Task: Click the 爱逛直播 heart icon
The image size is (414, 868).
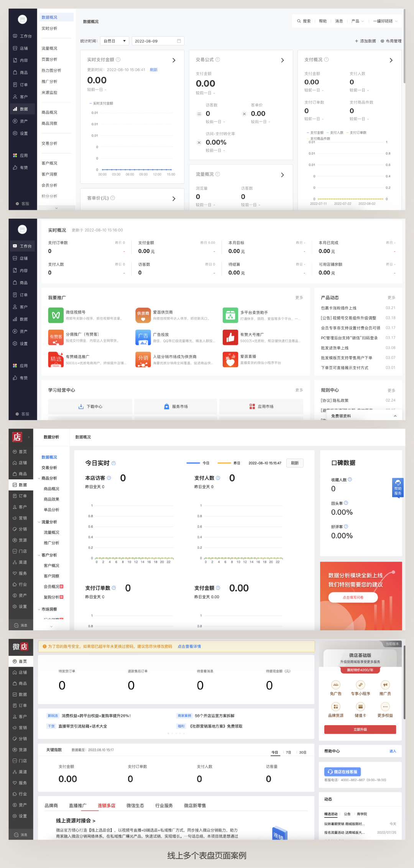Action: (x=230, y=360)
